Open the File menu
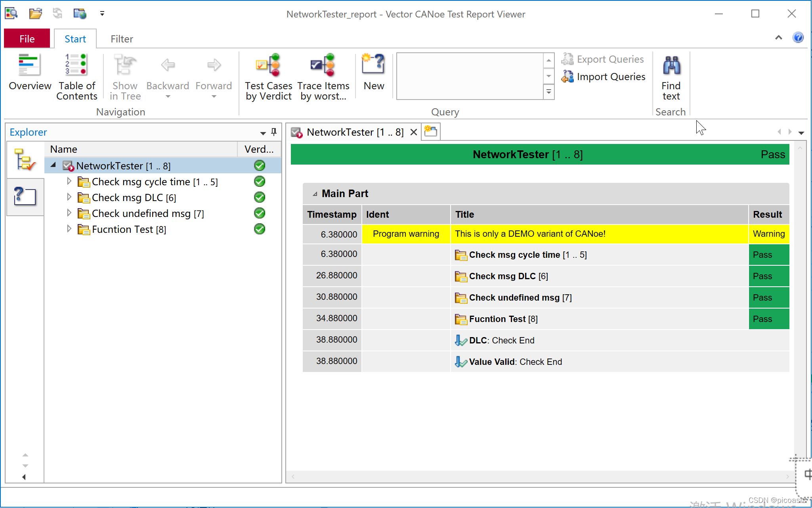 [27, 39]
